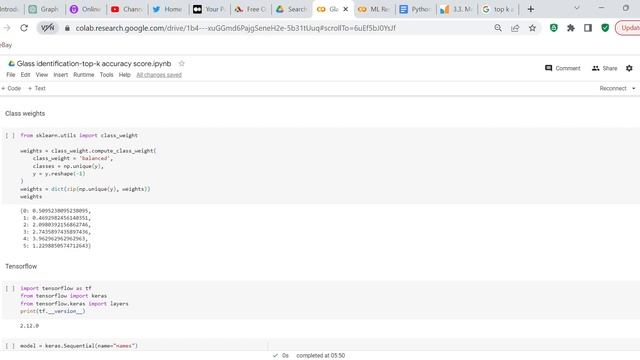Switch to the 3.3. M tab
This screenshot has height=360, width=640.
pyautogui.click(x=457, y=9)
